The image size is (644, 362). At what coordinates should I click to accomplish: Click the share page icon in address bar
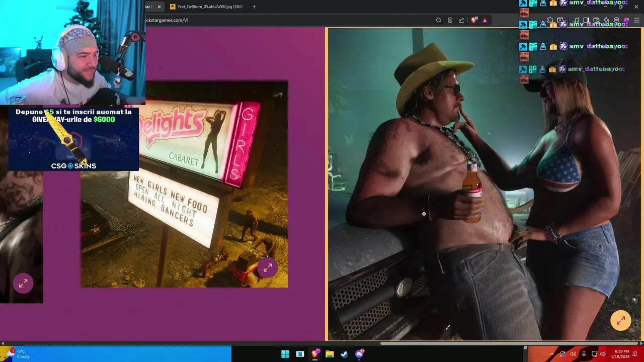click(461, 20)
